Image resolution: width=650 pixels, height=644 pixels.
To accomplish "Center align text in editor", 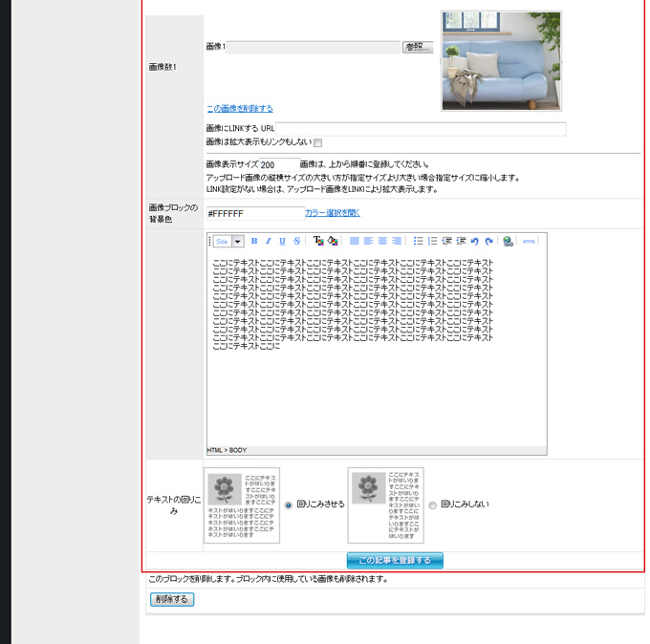I will (368, 242).
